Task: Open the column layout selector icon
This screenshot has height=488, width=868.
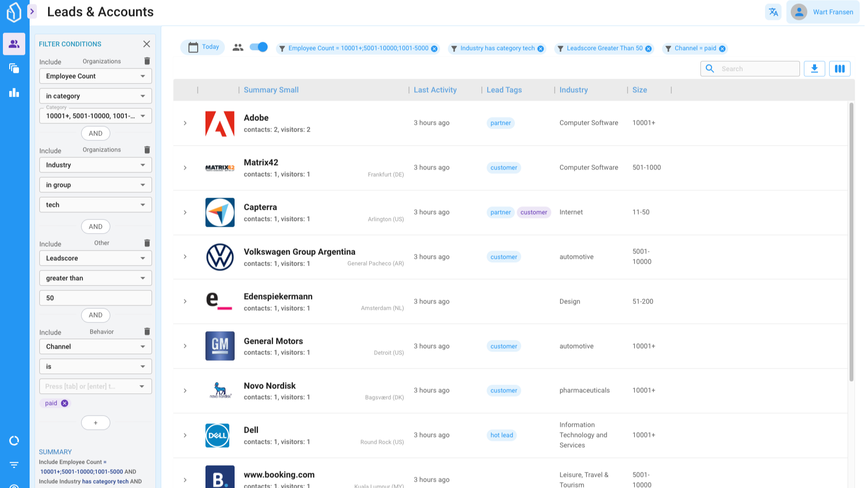Action: (x=839, y=68)
